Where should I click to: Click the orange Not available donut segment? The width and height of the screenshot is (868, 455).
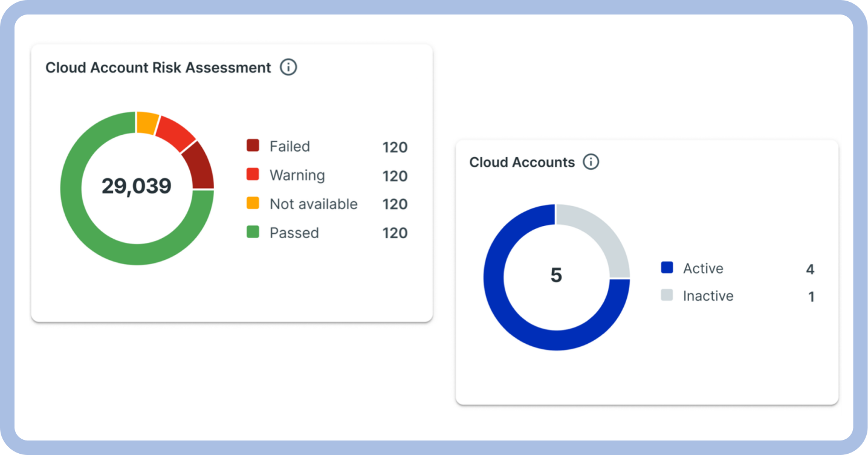pyautogui.click(x=147, y=122)
